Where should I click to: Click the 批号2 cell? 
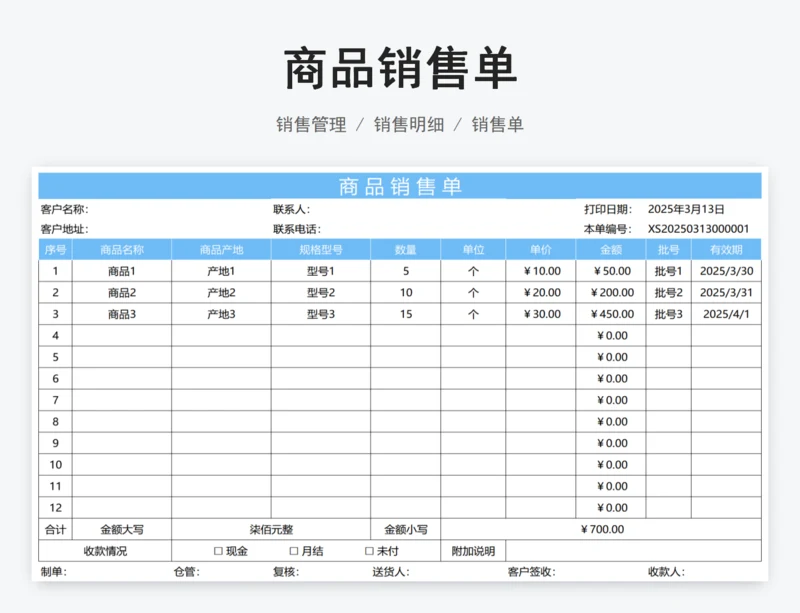pos(669,292)
